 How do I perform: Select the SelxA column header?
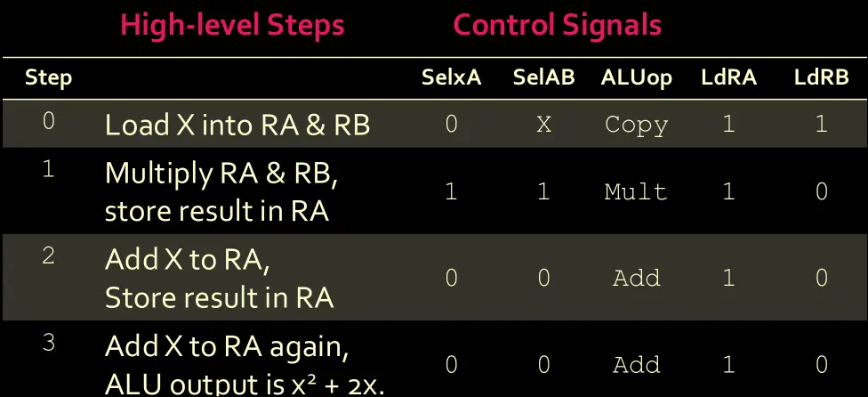451,77
